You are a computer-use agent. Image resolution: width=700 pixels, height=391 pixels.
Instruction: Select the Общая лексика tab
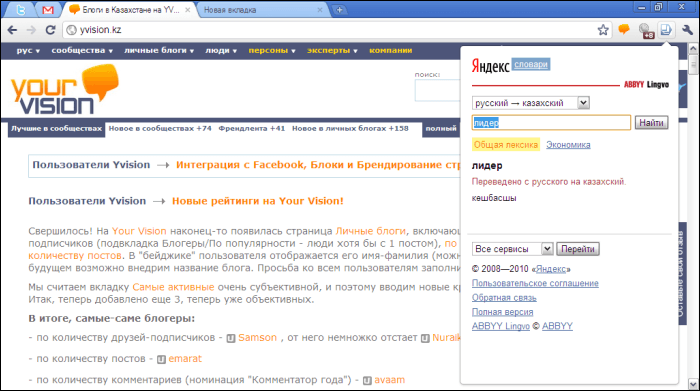(x=505, y=145)
